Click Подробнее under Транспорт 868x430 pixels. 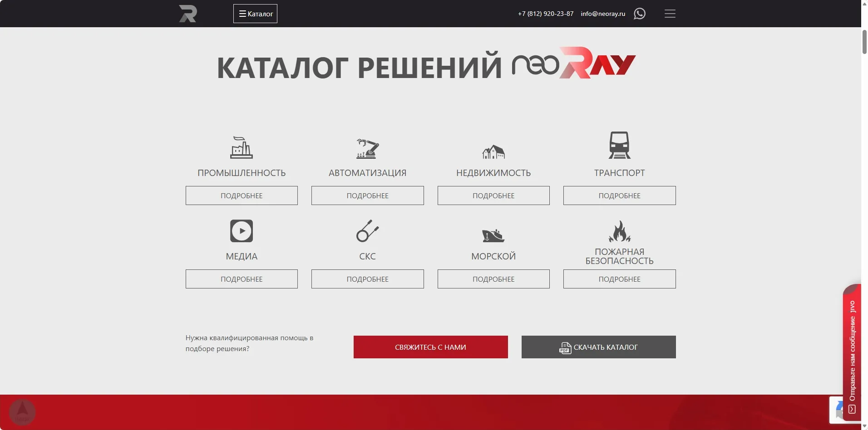[x=620, y=195]
